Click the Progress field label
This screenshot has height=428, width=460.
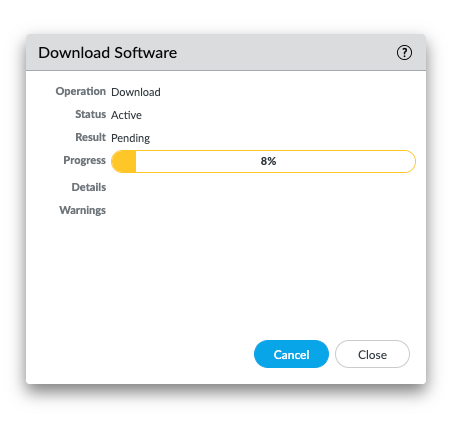tap(84, 160)
